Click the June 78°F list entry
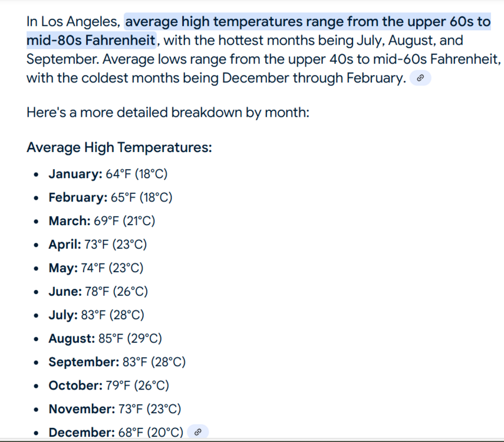 pyautogui.click(x=98, y=292)
